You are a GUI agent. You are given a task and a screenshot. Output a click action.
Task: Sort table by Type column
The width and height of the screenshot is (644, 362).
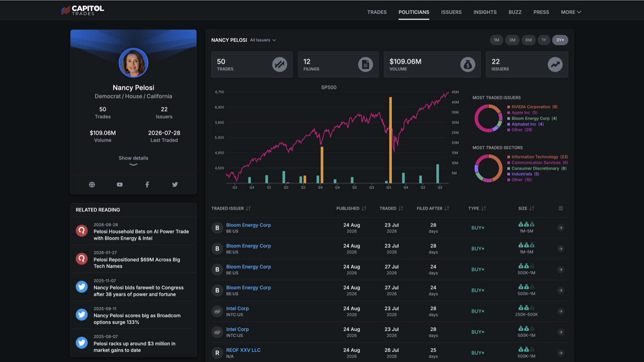click(477, 208)
